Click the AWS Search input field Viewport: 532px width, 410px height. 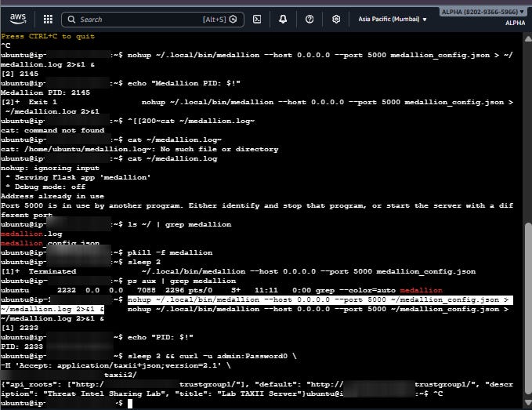152,20
